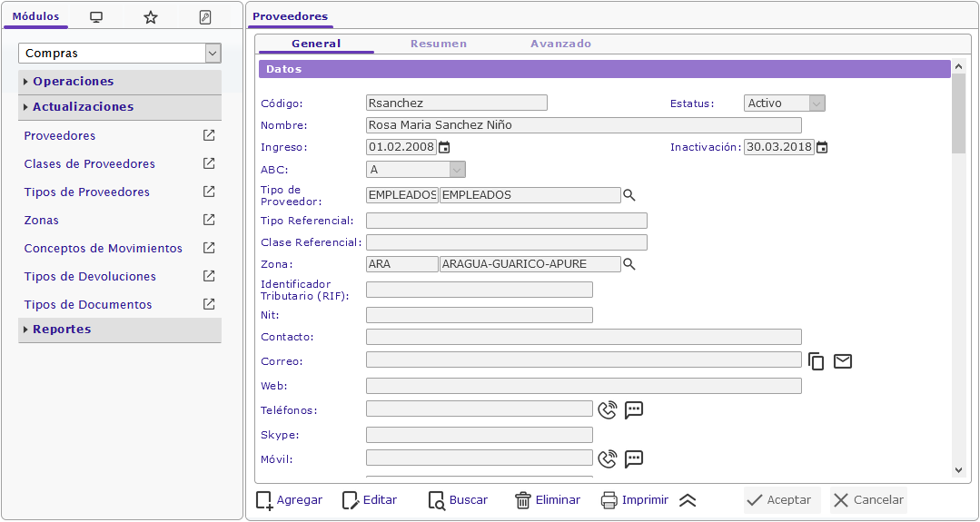Send SMS message to Móvil number
The width and height of the screenshot is (980, 522).
point(634,458)
